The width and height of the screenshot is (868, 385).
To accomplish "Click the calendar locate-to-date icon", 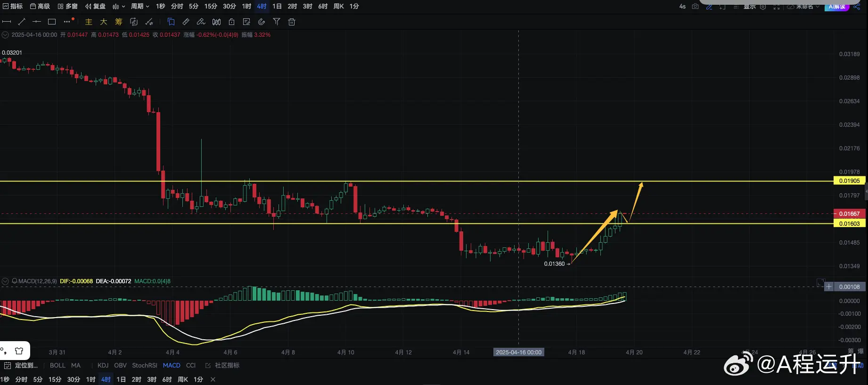I will click(8, 365).
